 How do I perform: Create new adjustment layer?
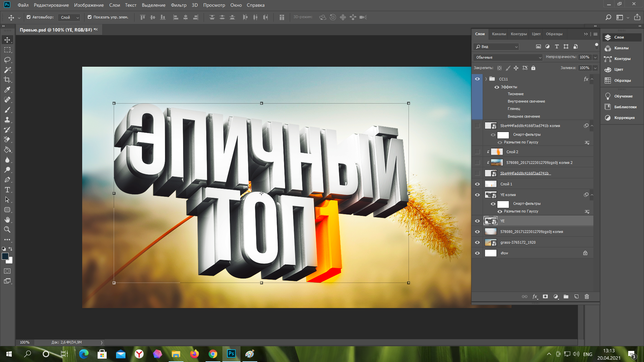click(x=556, y=297)
